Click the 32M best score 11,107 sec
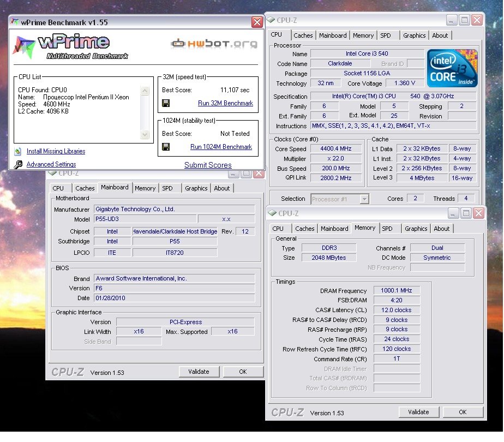The image size is (504, 442). [235, 91]
